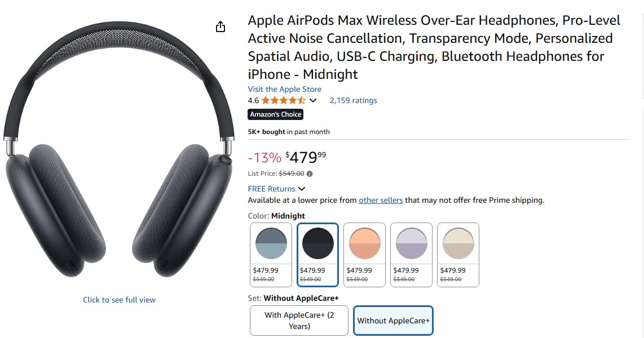Choose the Midnight dark color swatch
The height and width of the screenshot is (338, 644).
coord(318,255)
